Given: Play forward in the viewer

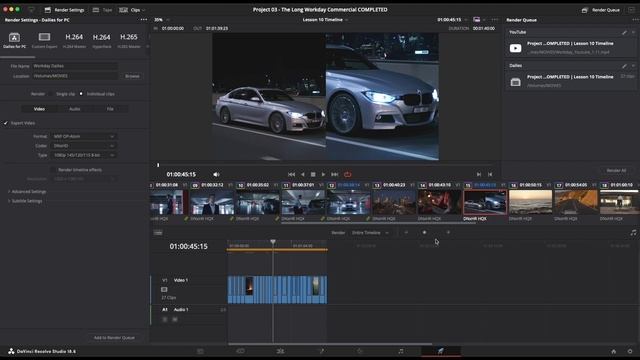Looking at the screenshot, I should pyautogui.click(x=323, y=174).
